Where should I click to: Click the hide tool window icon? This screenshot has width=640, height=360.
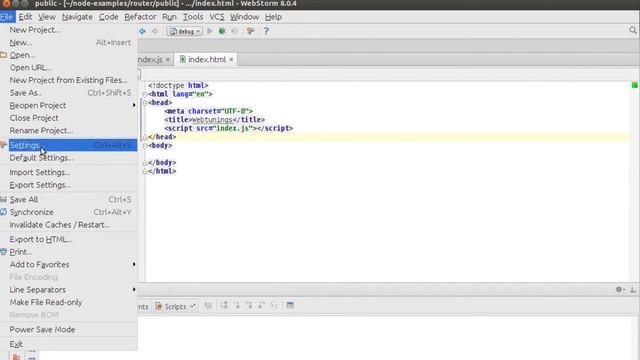[x=633, y=289]
